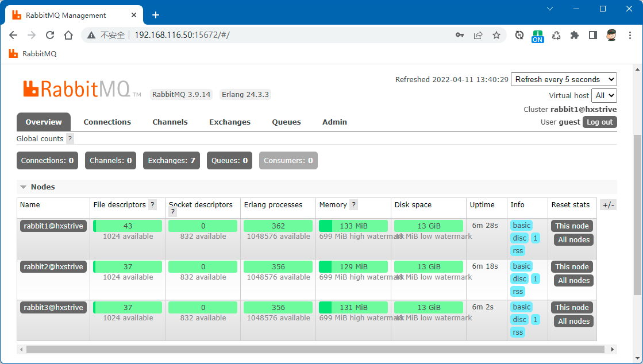The image size is (643, 364).
Task: Click rabbit1 file descriptors bar 43
Action: coord(128,226)
